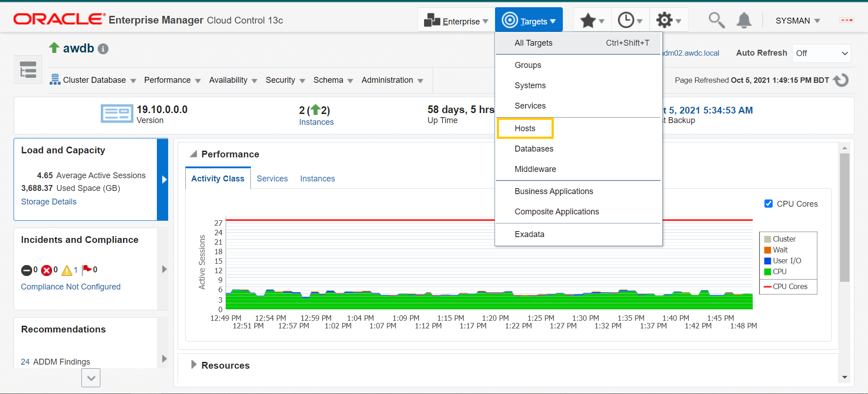
Task: Collapse the Performance section triangle
Action: click(193, 154)
